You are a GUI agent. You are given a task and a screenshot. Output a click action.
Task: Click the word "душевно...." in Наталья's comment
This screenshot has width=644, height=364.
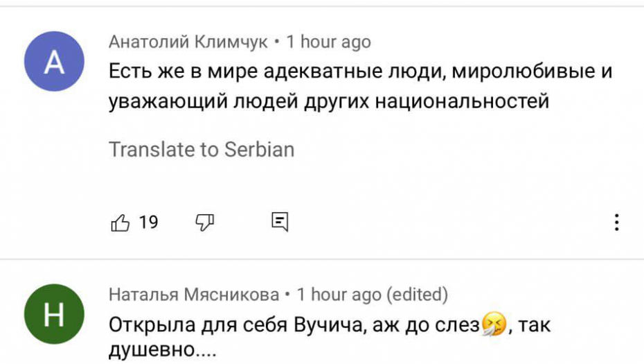[x=163, y=349]
